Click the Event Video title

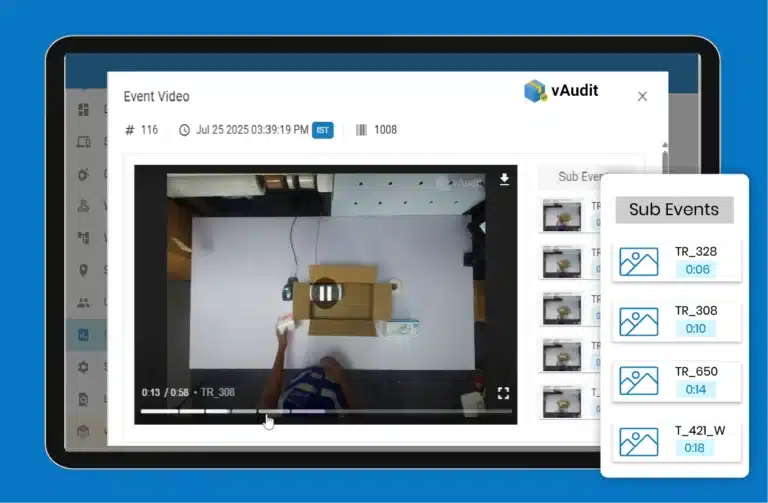click(156, 96)
